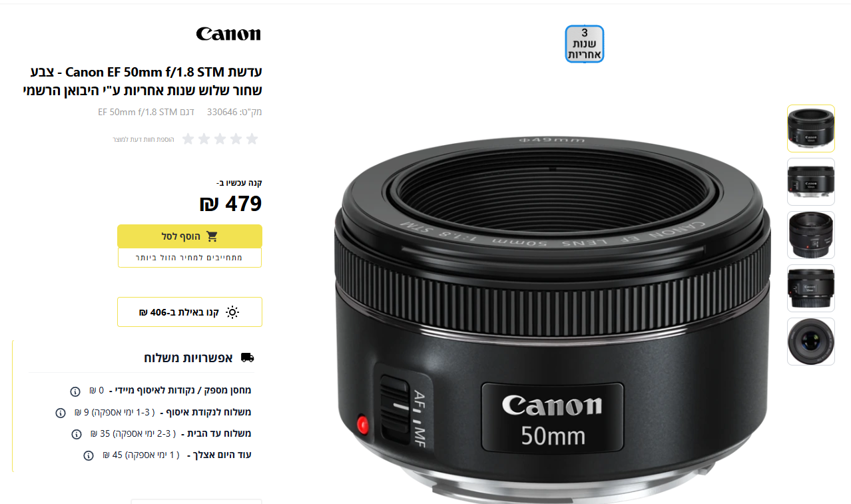Select the third lens thumbnail

click(811, 235)
